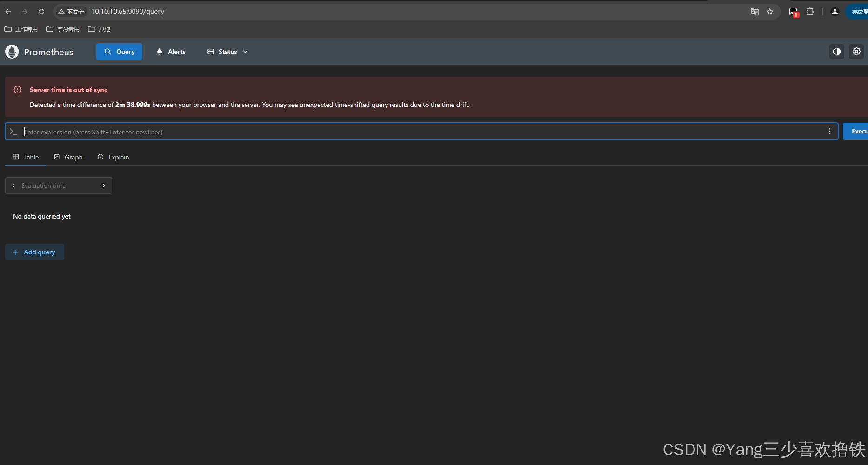Click the warning icon in sync alert
The width and height of the screenshot is (868, 465).
click(x=18, y=90)
